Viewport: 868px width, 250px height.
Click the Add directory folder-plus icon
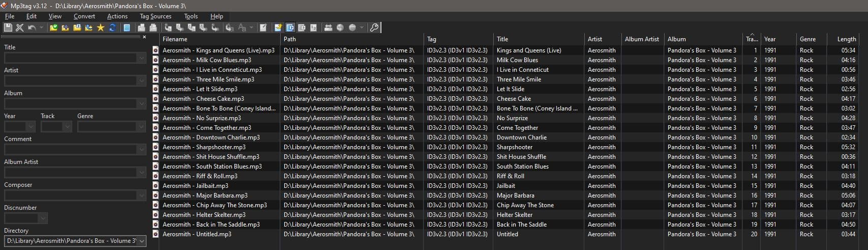pyautogui.click(x=65, y=27)
